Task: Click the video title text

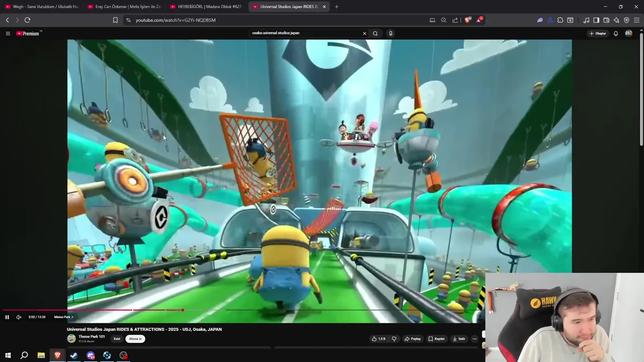Action: 144,329
